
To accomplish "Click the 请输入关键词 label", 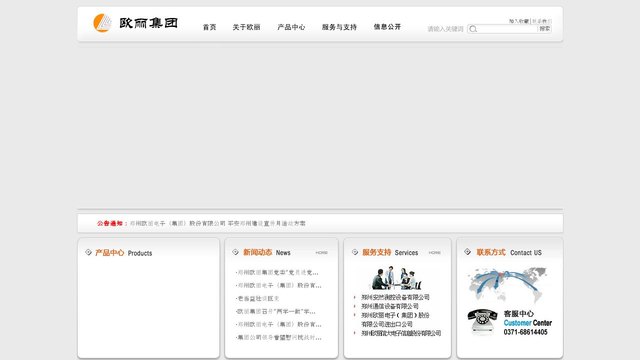I will tap(445, 29).
